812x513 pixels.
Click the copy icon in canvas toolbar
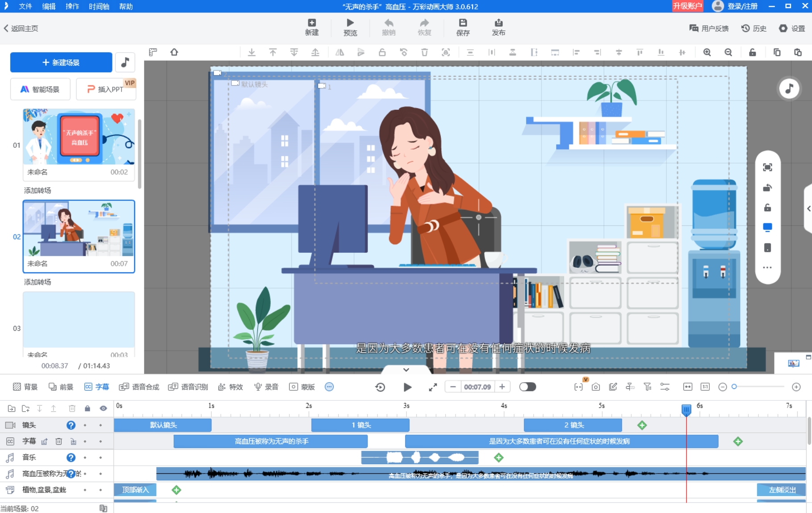point(777,52)
